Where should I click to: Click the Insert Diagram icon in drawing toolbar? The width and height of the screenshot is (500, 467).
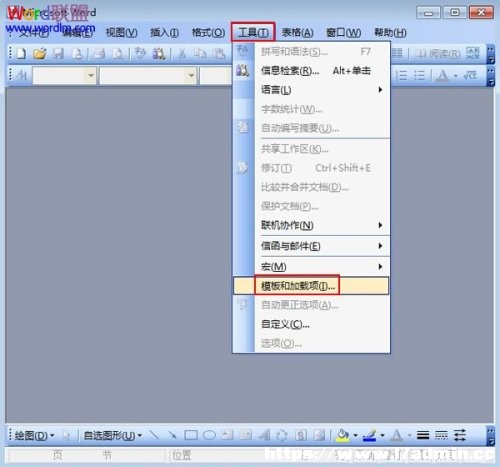tap(282, 435)
